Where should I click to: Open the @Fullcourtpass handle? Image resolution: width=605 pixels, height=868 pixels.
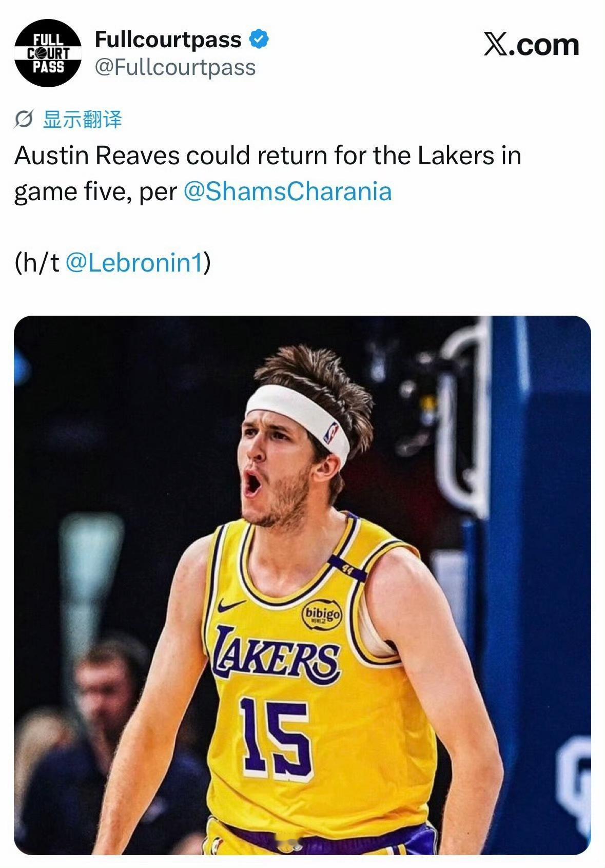(175, 67)
